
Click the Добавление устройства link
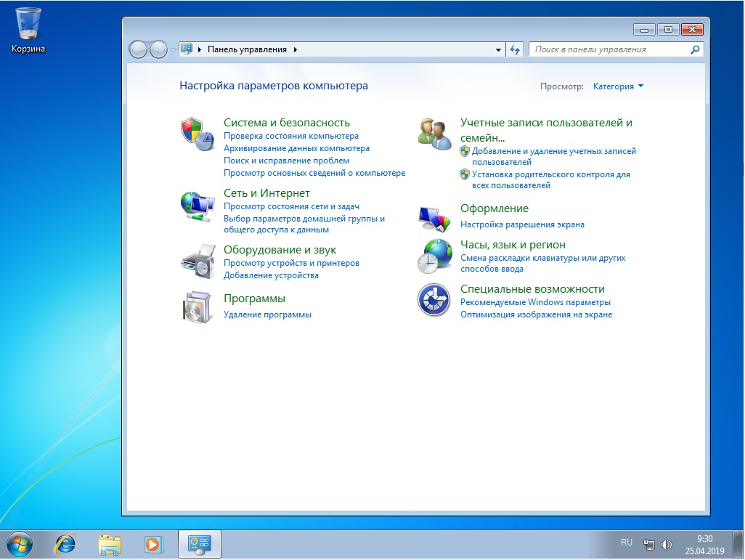pos(271,275)
